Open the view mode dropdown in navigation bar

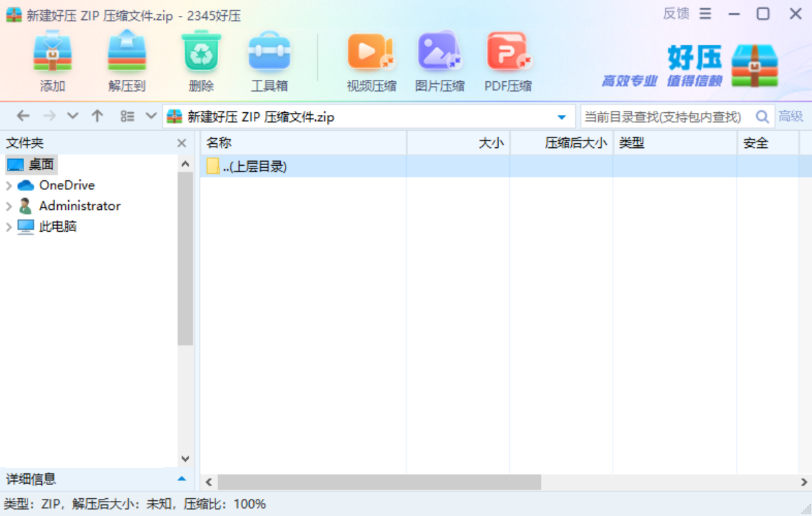(x=151, y=116)
